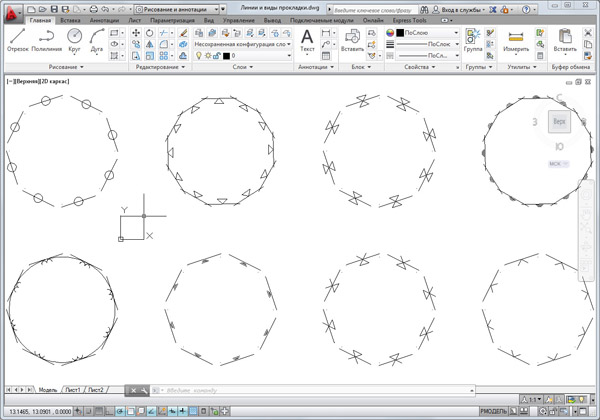Choose the Круг circle tool
Screen dimensions: 600x420
(x=74, y=38)
